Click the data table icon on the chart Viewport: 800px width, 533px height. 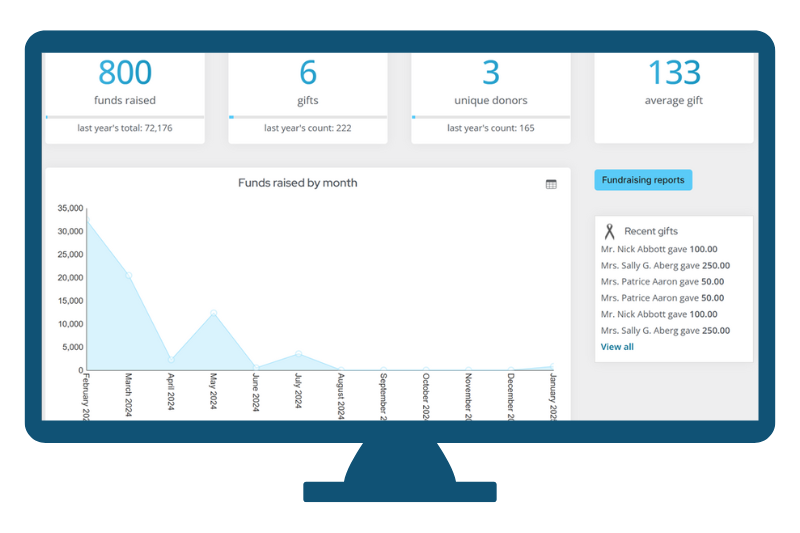coord(551,184)
